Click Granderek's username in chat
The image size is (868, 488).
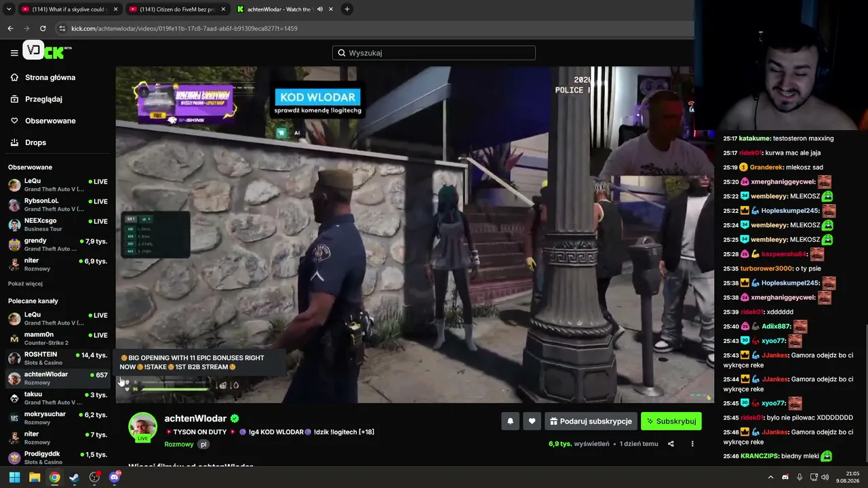coord(766,167)
